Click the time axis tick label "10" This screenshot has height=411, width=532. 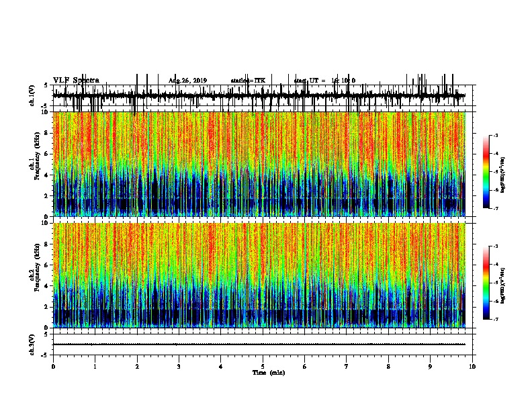click(472, 367)
